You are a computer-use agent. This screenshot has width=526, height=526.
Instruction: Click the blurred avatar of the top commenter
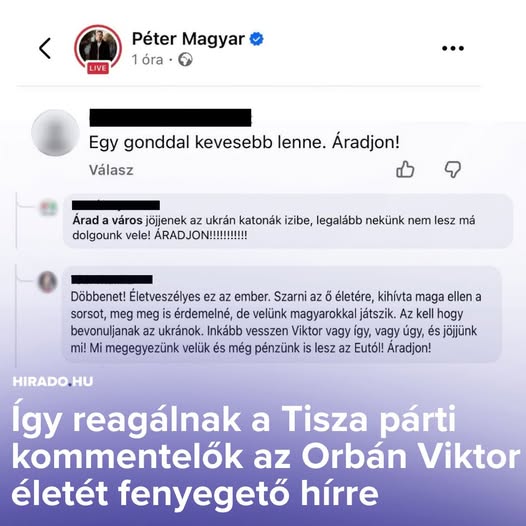[x=55, y=133]
